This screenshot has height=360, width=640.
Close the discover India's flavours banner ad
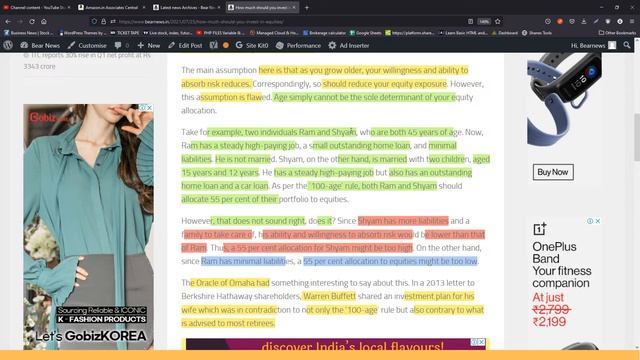(x=482, y=342)
